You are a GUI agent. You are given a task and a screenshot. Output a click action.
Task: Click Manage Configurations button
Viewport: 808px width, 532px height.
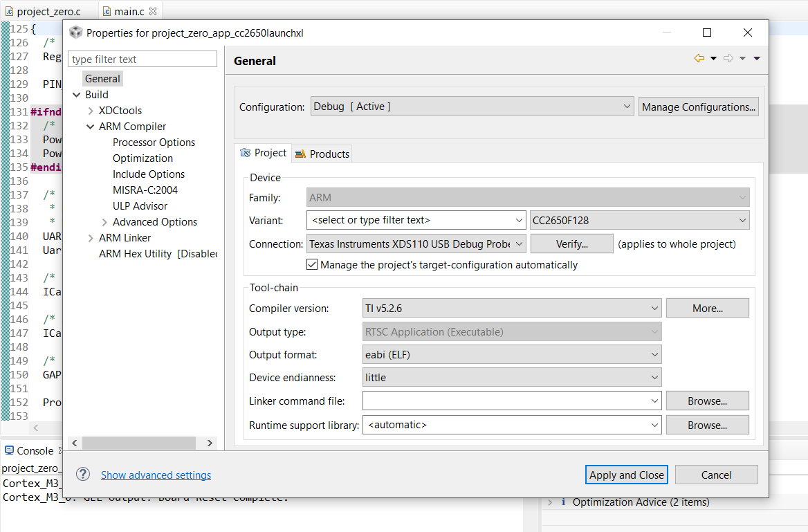point(698,107)
